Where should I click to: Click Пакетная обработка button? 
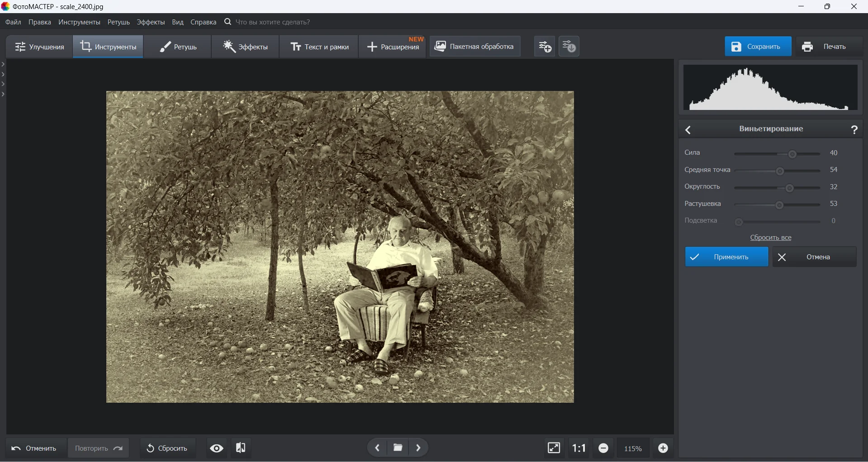point(474,46)
